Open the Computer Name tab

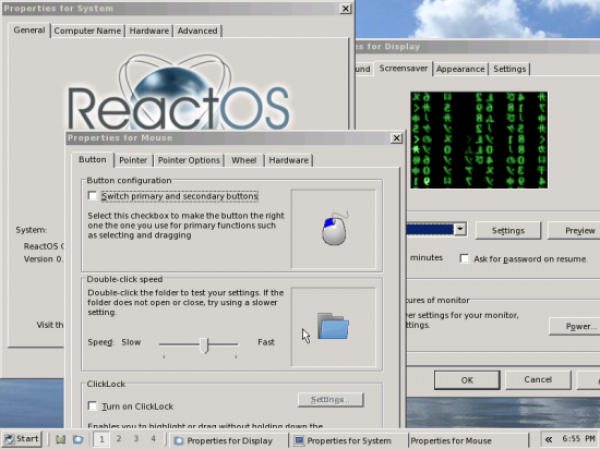(88, 31)
